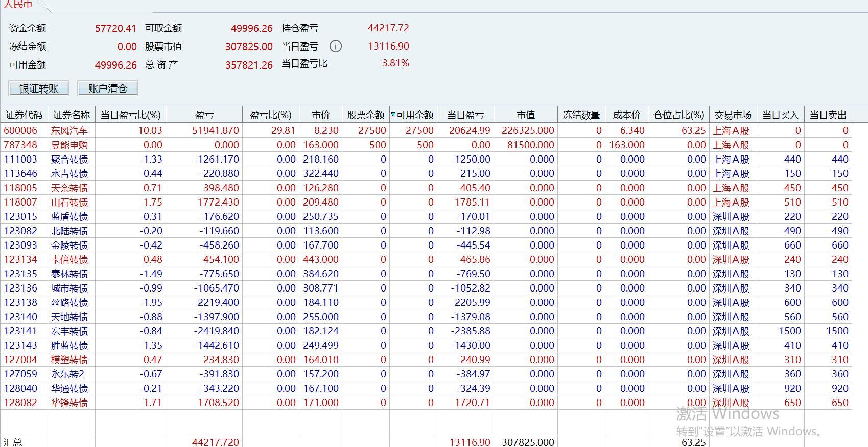The height and width of the screenshot is (447, 868).
Task: Select the 天奈转债 row
Action: tap(426, 188)
